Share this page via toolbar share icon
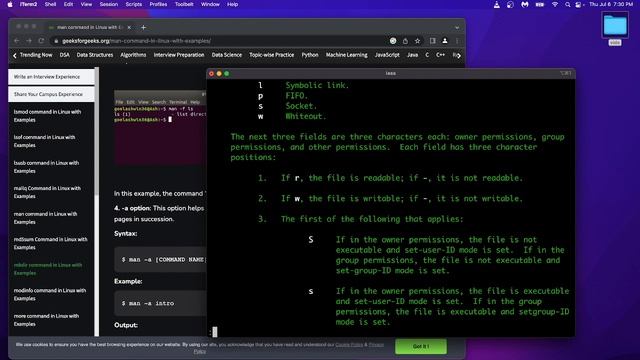640x360 pixels. click(405, 41)
